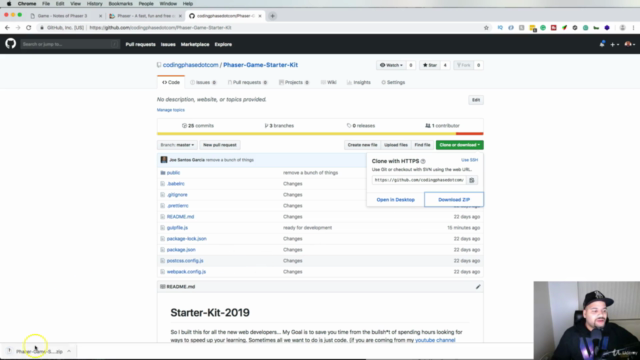Go back using browser arrow
This screenshot has height=360, width=640.
pos(7,28)
